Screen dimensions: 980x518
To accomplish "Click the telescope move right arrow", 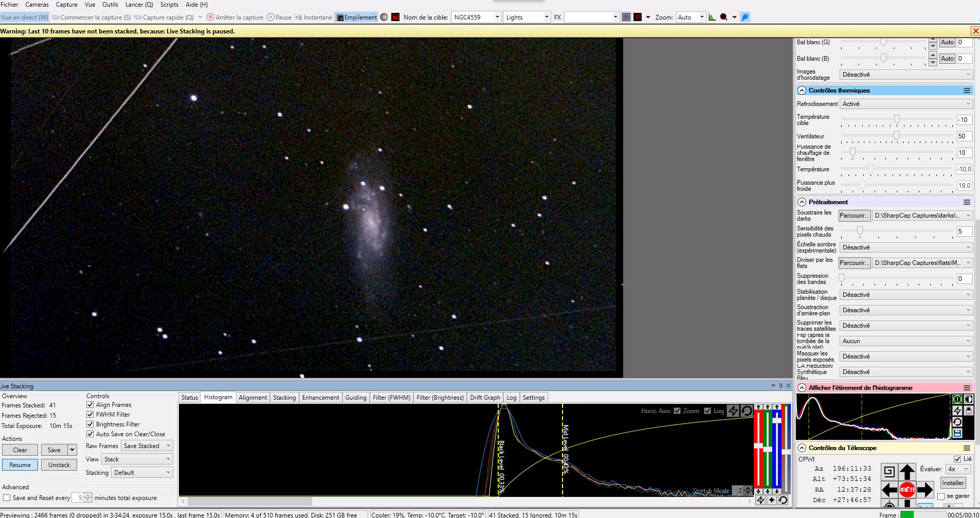I will (x=924, y=490).
